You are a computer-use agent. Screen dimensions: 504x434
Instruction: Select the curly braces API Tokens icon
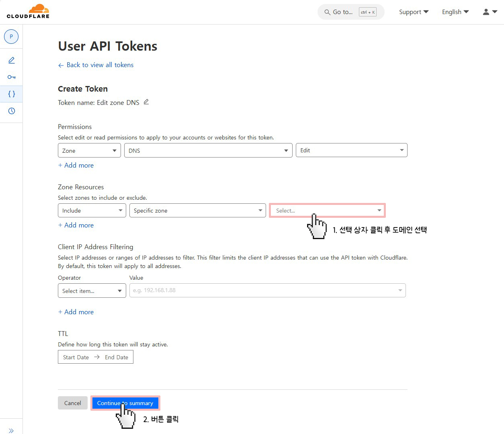coord(12,94)
